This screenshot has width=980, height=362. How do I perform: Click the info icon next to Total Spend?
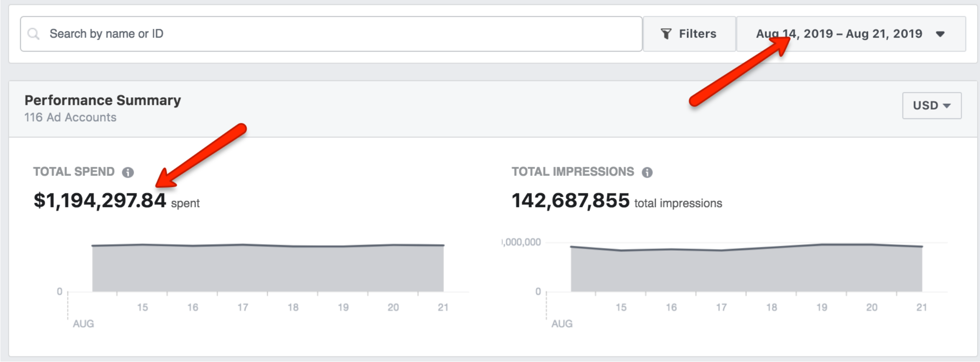tap(128, 172)
